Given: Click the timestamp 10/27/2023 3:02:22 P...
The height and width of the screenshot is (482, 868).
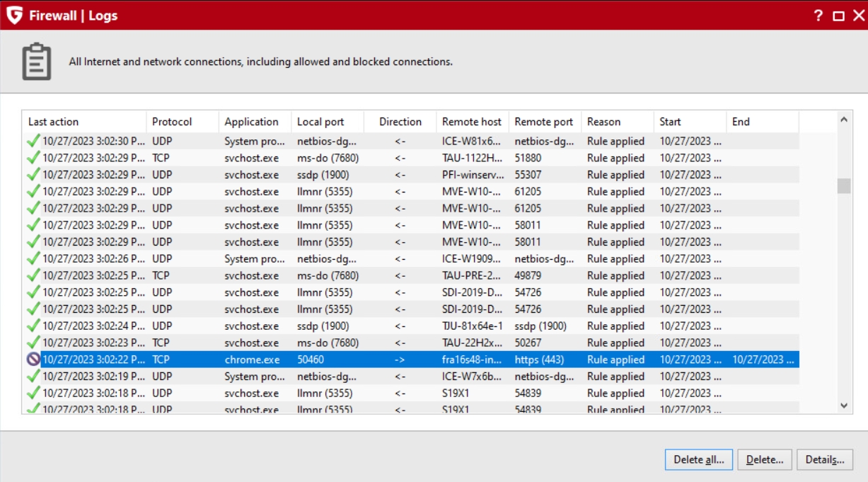Looking at the screenshot, I should (93, 360).
